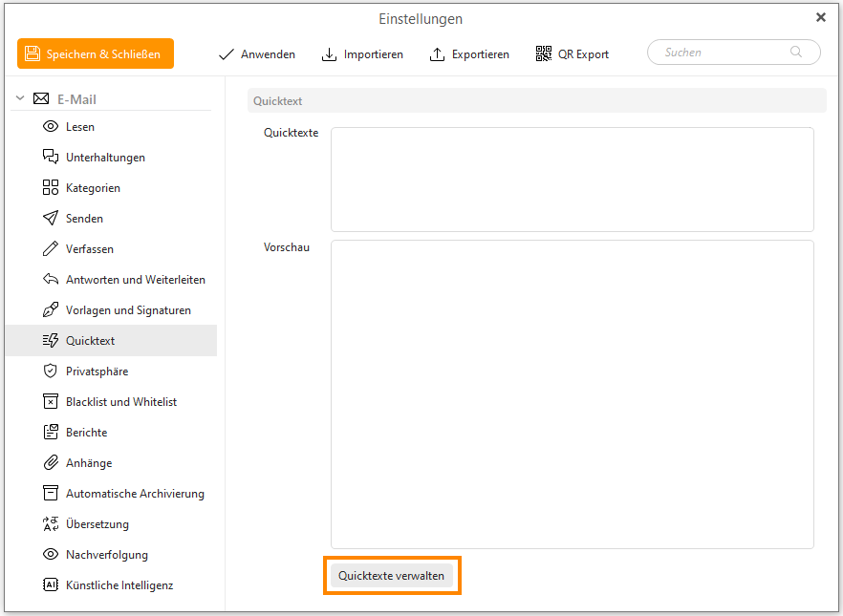843x616 pixels.
Task: Click the QR Export code icon
Action: pos(544,54)
